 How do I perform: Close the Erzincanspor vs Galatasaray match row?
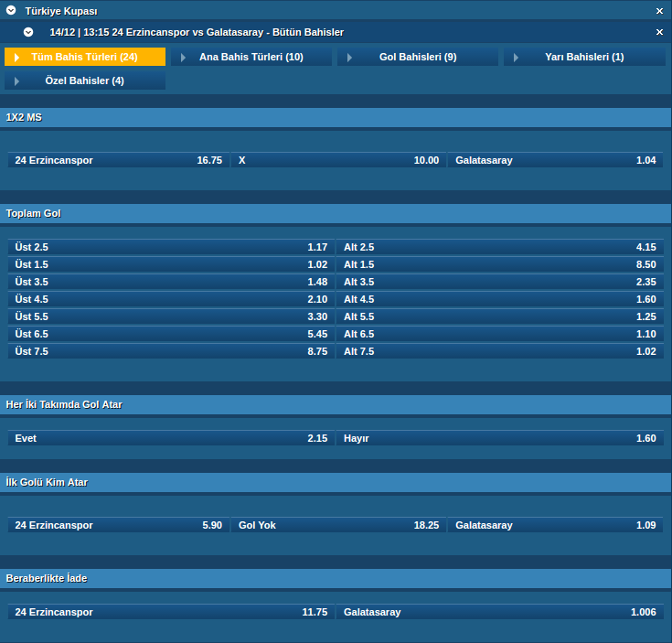(659, 32)
